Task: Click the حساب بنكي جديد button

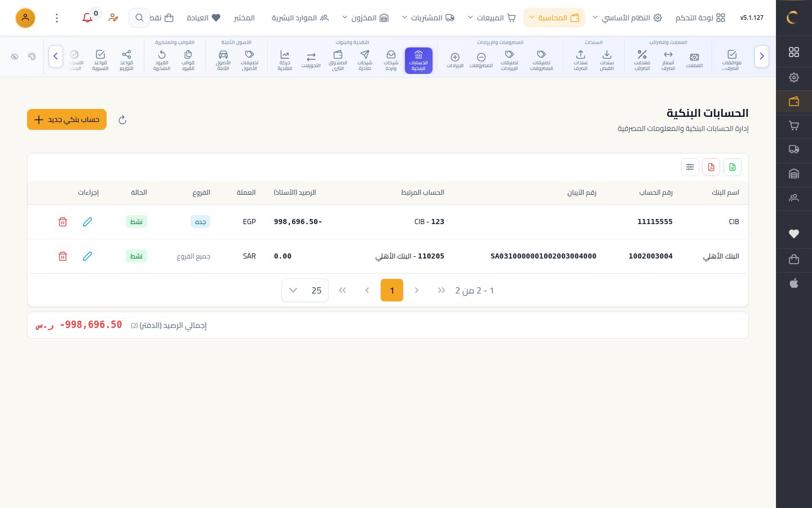Action: point(67,120)
